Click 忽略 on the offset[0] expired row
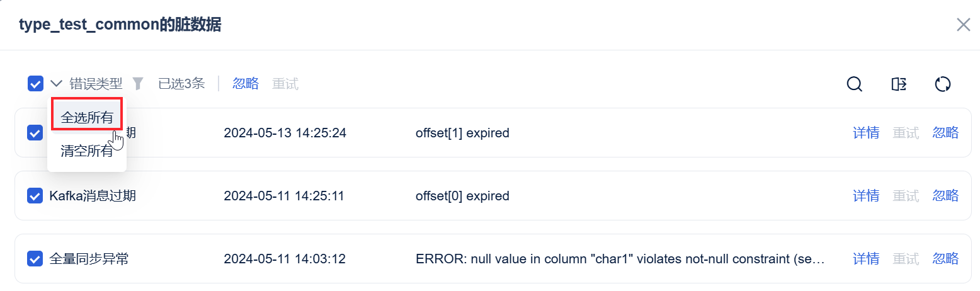This screenshot has width=980, height=291. tap(945, 196)
